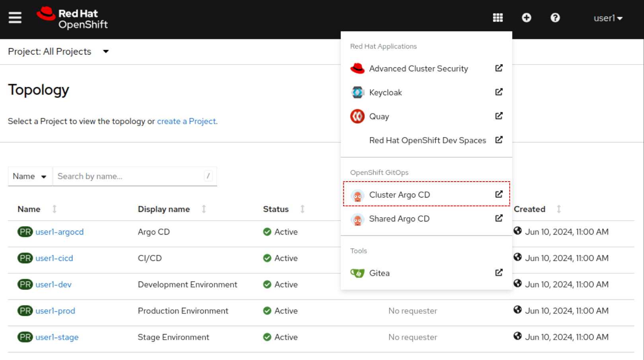Click the PR badge of user1-cicd
This screenshot has width=644, height=360.
[x=25, y=258]
